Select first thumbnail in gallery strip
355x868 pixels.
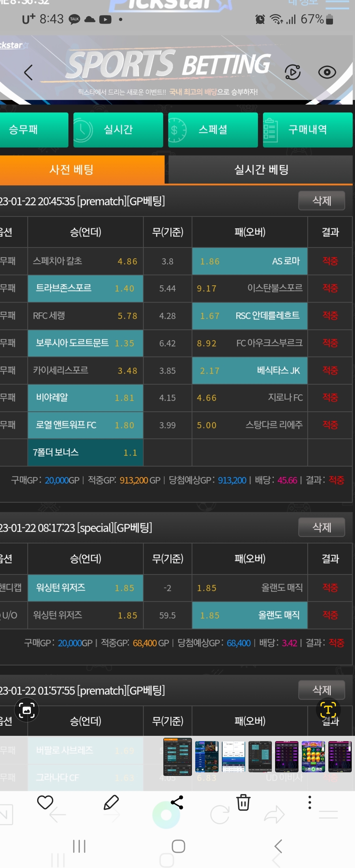point(177,757)
